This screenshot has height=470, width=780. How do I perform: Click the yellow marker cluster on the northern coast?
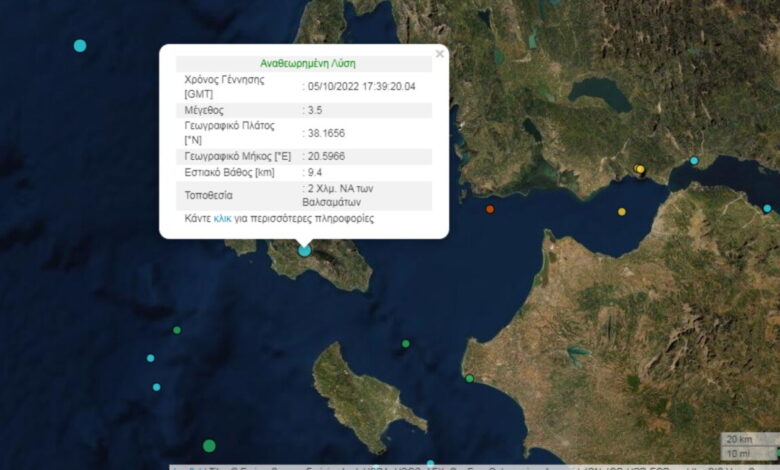pyautogui.click(x=640, y=169)
